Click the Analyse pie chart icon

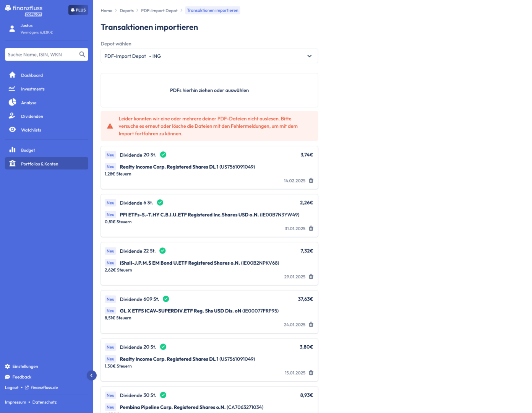12,102
